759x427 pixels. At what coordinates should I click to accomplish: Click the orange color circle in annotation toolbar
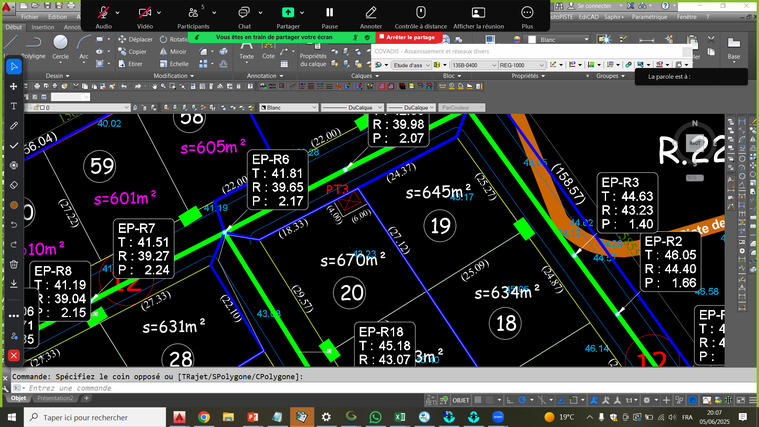pyautogui.click(x=14, y=204)
